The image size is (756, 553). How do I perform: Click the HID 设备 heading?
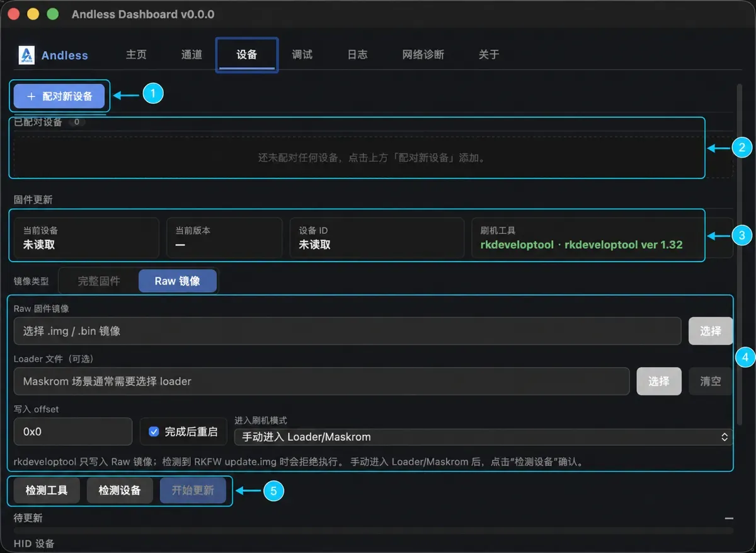34,544
